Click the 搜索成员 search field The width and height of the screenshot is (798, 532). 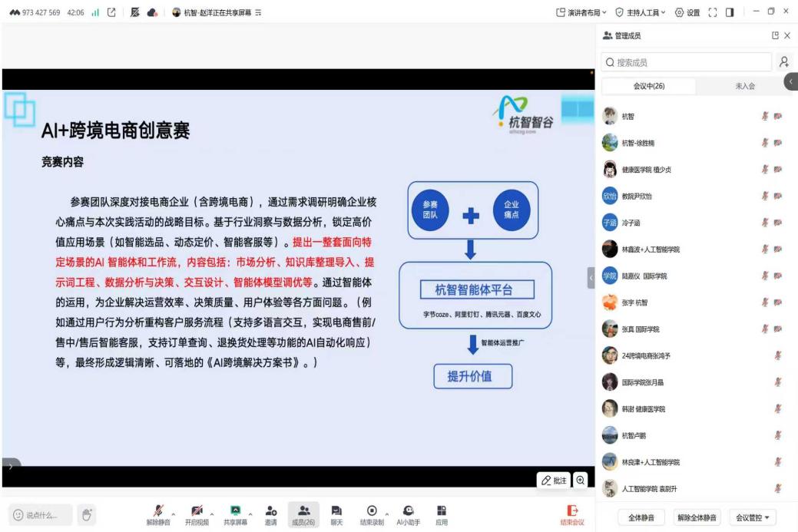pyautogui.click(x=687, y=62)
